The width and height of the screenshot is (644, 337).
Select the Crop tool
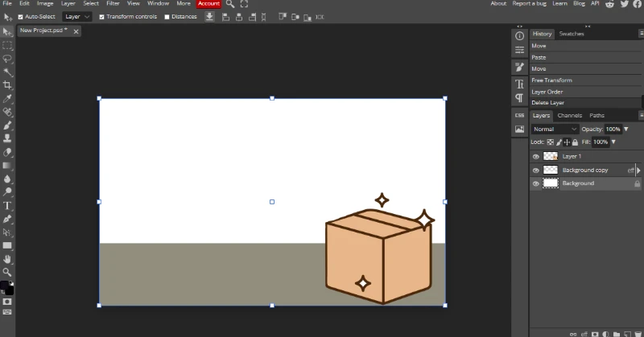tap(7, 85)
